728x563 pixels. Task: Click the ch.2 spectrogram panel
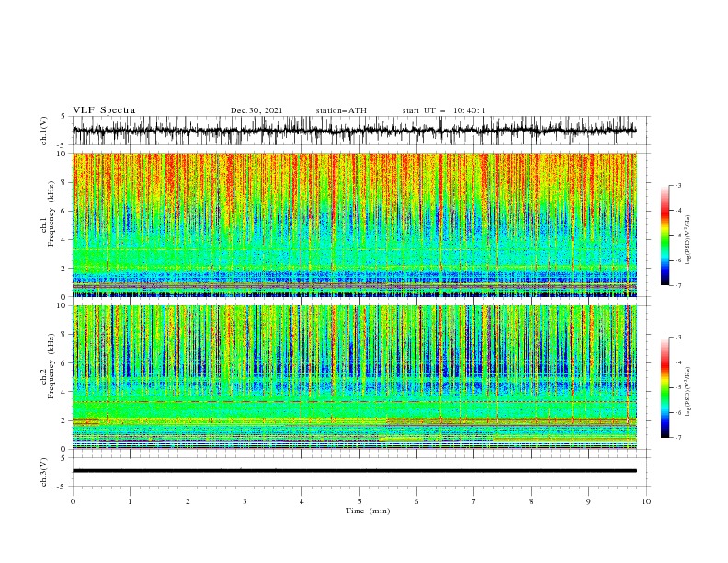click(x=355, y=377)
